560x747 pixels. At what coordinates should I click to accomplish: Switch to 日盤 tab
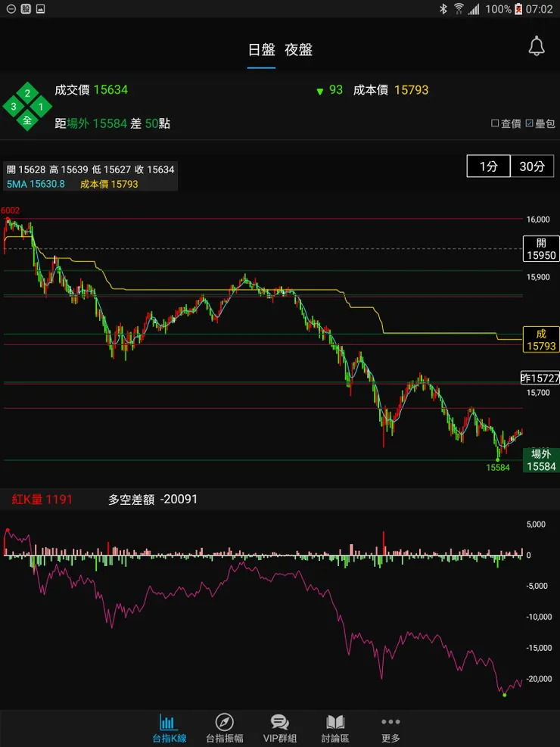[x=261, y=50]
